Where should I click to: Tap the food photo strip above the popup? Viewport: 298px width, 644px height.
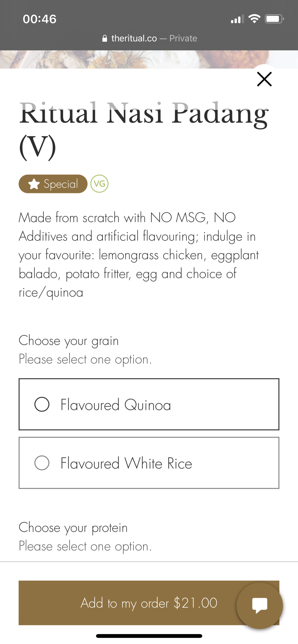pyautogui.click(x=127, y=59)
